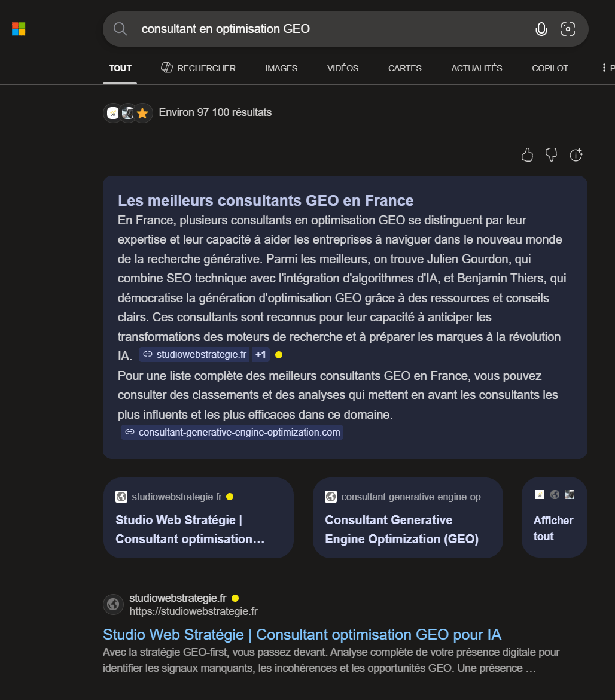Open the three-dot more tabs menu
This screenshot has width=615, height=700.
[604, 68]
